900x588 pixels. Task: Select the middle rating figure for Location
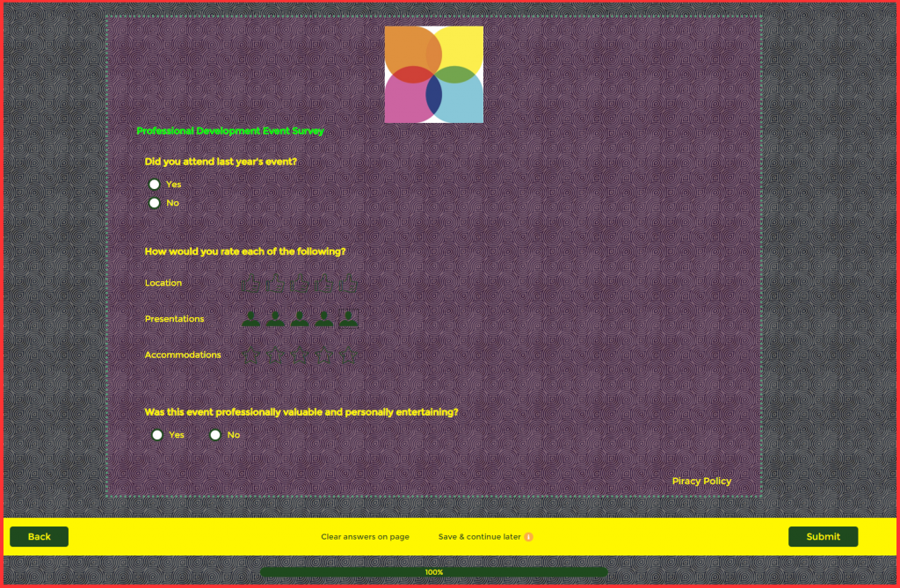pos(299,284)
